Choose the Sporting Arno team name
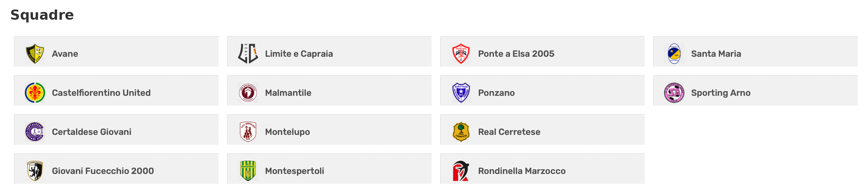The width and height of the screenshot is (868, 194). coord(721,93)
